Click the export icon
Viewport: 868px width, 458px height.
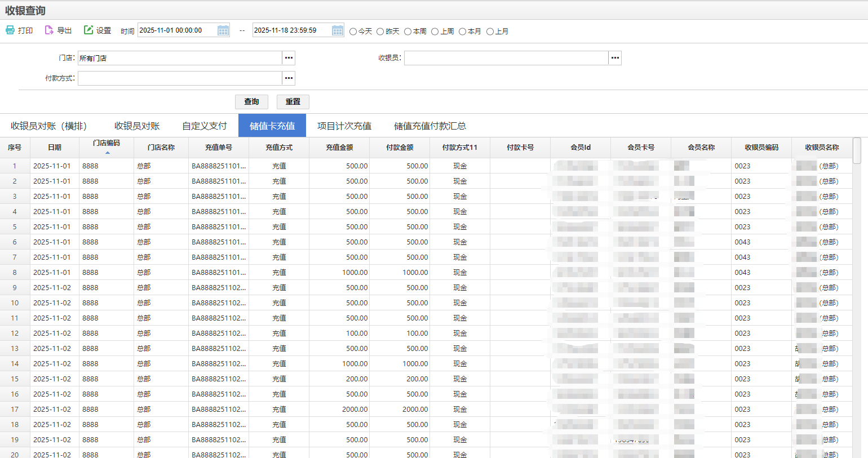(x=49, y=30)
